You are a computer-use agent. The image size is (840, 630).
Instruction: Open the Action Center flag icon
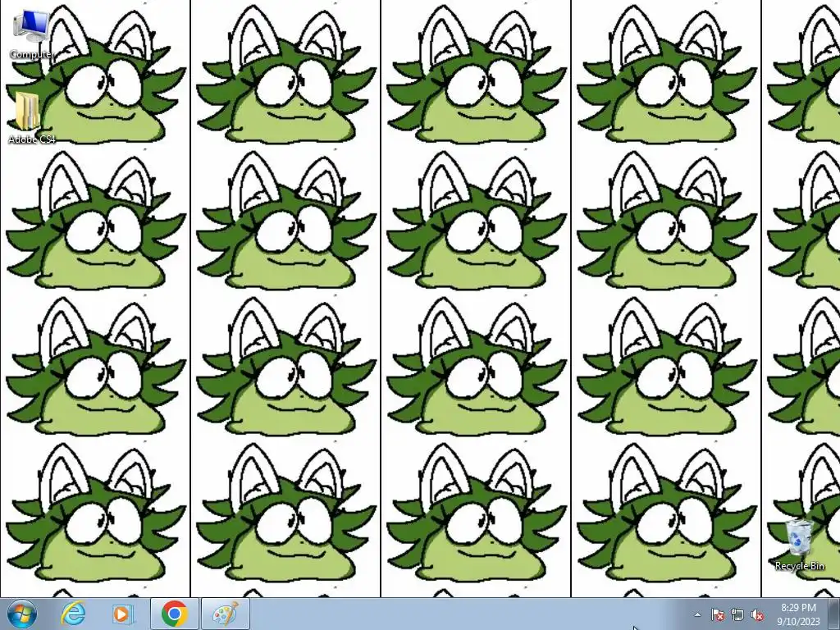click(718, 614)
